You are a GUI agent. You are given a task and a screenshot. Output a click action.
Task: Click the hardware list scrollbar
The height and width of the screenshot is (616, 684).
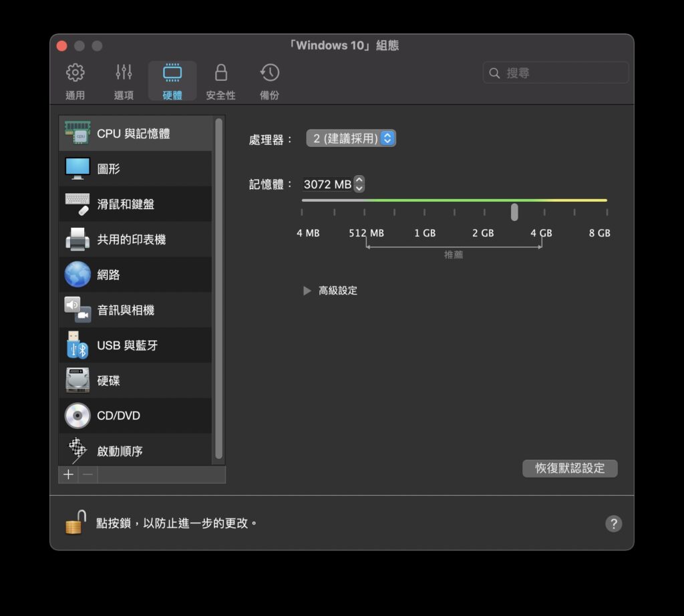pyautogui.click(x=219, y=289)
